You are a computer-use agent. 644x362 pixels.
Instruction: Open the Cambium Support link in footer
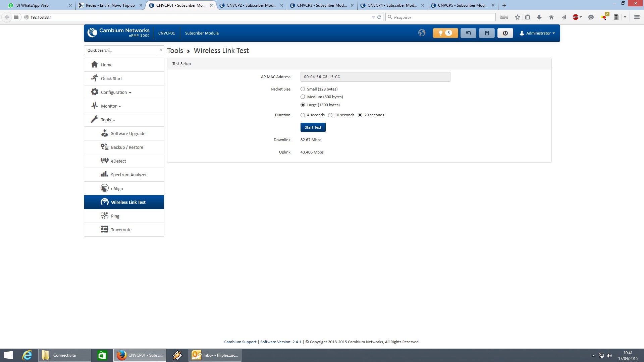tap(240, 342)
